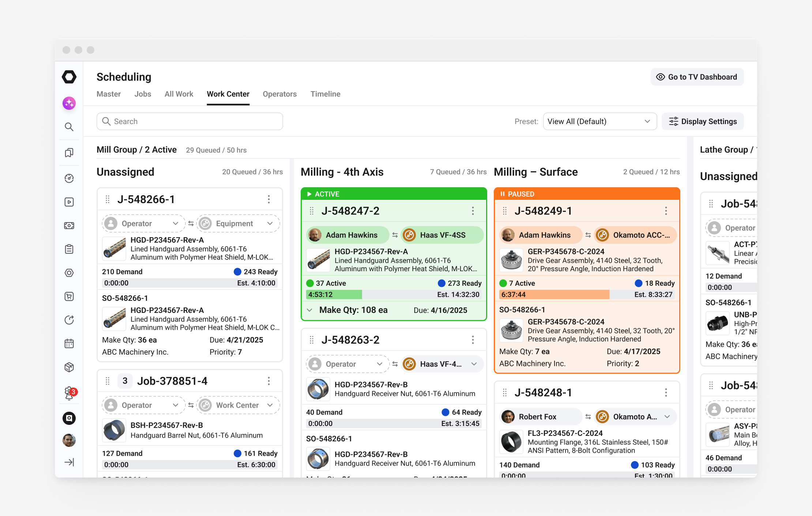Expand sidebar using arrow icon at bottom
The image size is (812, 516).
(69, 462)
